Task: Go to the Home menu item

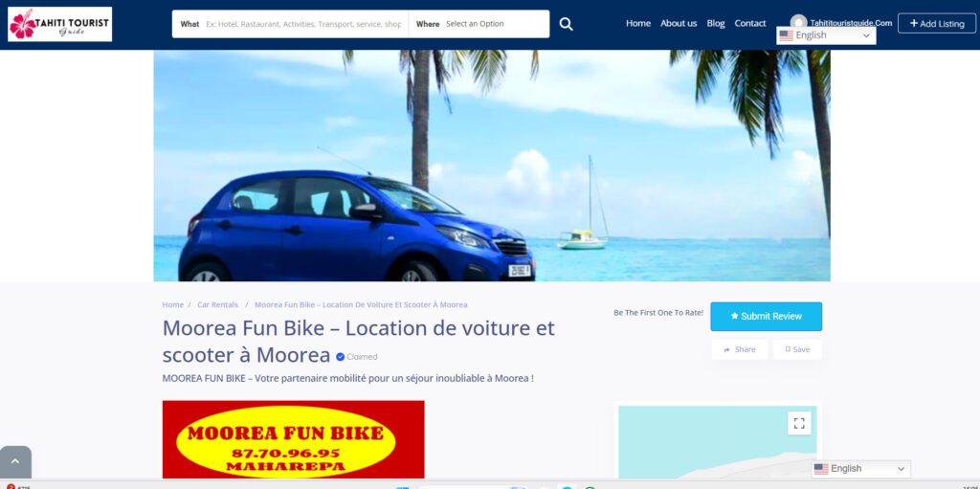Action: (x=638, y=24)
